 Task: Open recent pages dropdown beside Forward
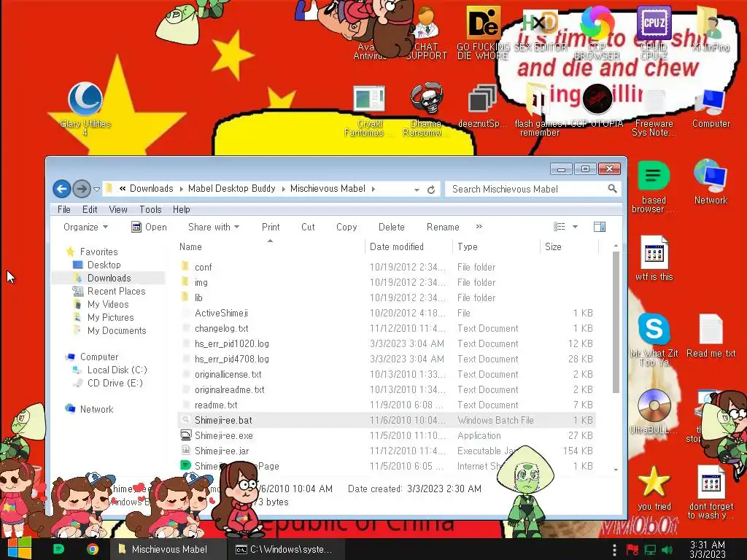(96, 189)
